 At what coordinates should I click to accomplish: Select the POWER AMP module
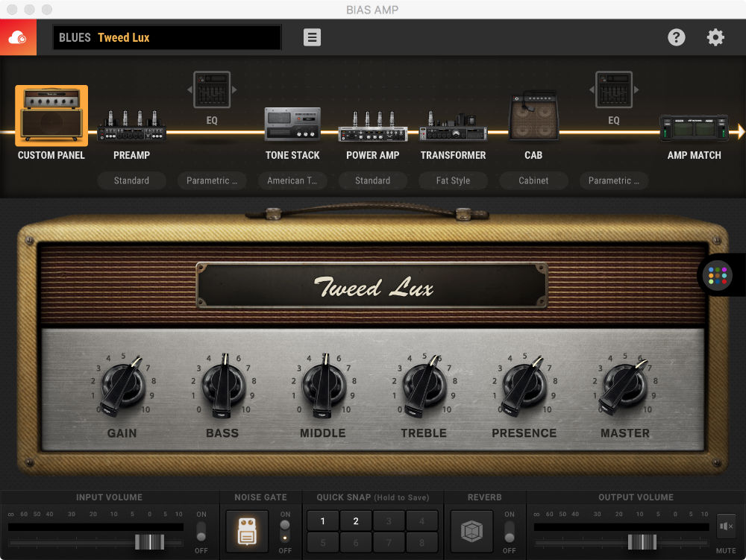tap(373, 127)
